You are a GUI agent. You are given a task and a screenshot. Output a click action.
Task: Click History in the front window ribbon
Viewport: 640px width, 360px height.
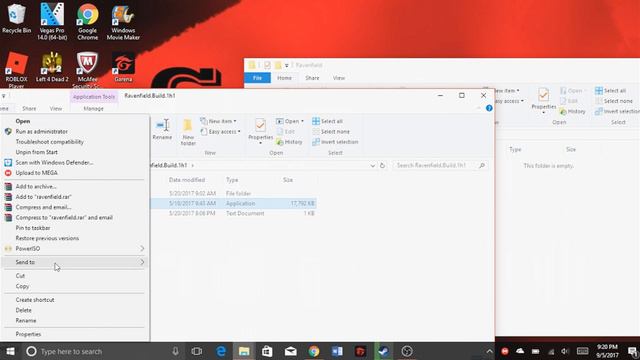289,142
